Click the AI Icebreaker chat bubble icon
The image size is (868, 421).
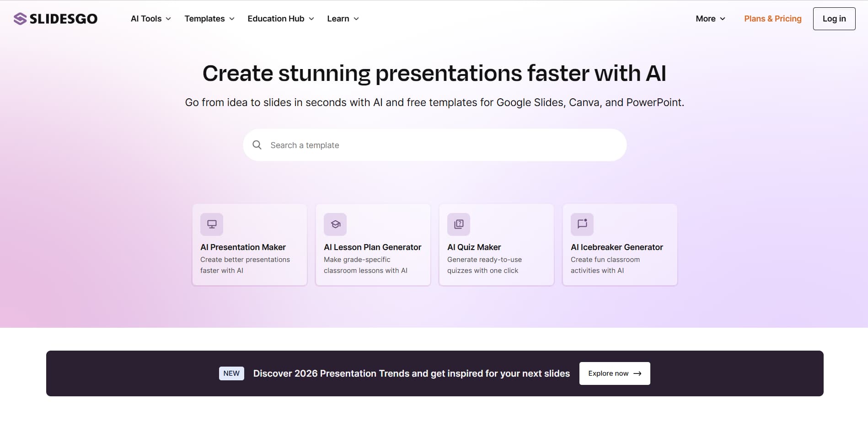click(582, 224)
